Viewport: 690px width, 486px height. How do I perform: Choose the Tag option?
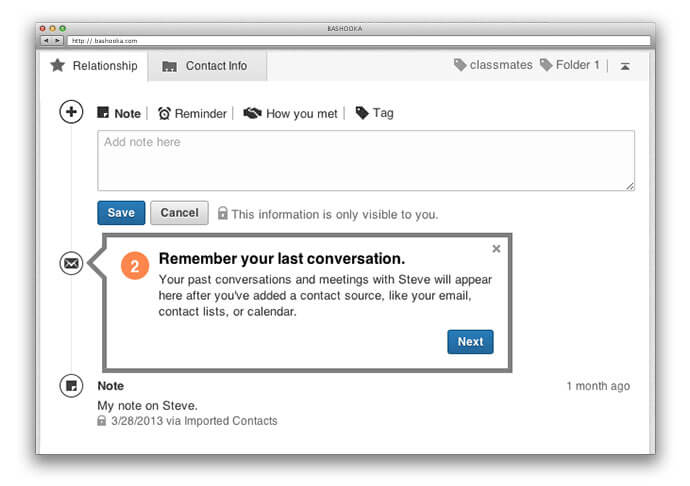click(374, 113)
